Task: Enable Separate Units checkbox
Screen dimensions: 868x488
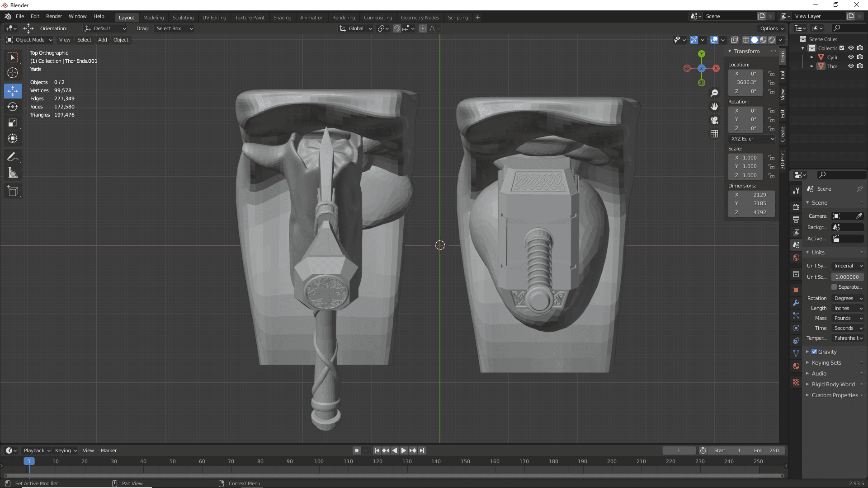Action: [834, 287]
